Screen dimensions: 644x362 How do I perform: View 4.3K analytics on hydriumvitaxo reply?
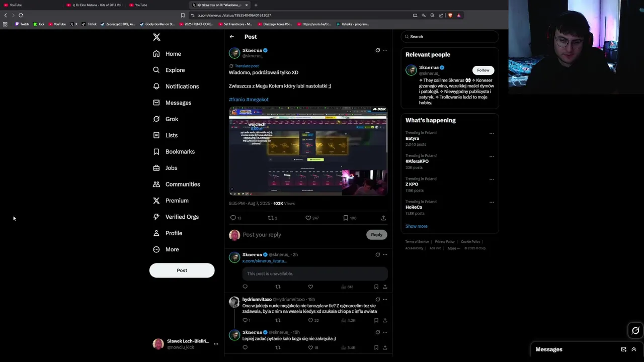348,320
